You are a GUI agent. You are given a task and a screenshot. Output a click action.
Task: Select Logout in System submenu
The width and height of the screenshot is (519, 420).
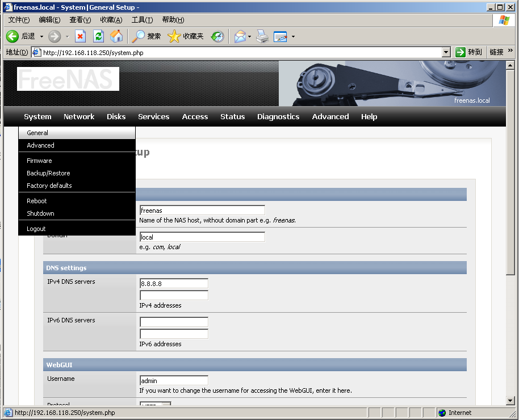(77, 229)
